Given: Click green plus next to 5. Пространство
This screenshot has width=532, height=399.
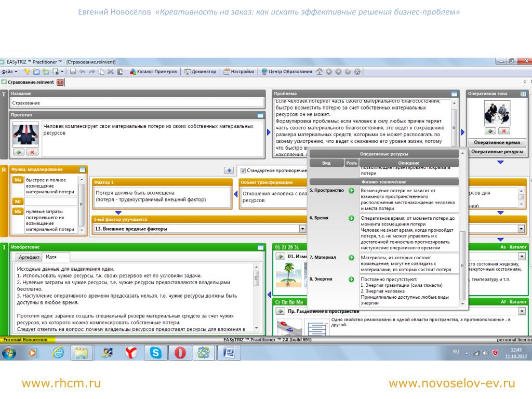Looking at the screenshot, I should pos(352,191).
